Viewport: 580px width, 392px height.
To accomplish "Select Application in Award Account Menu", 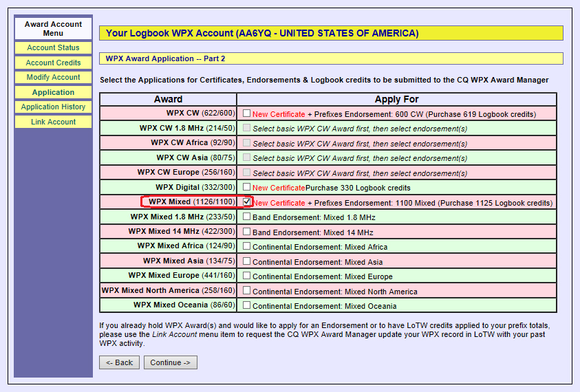I will coord(53,92).
